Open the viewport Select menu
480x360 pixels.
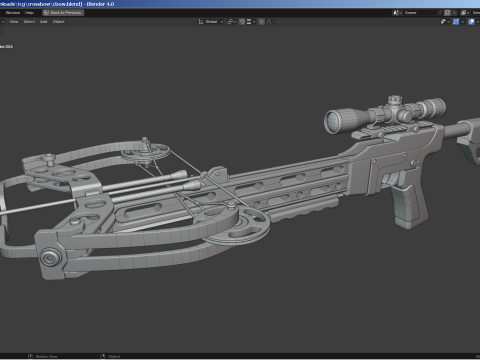29,22
